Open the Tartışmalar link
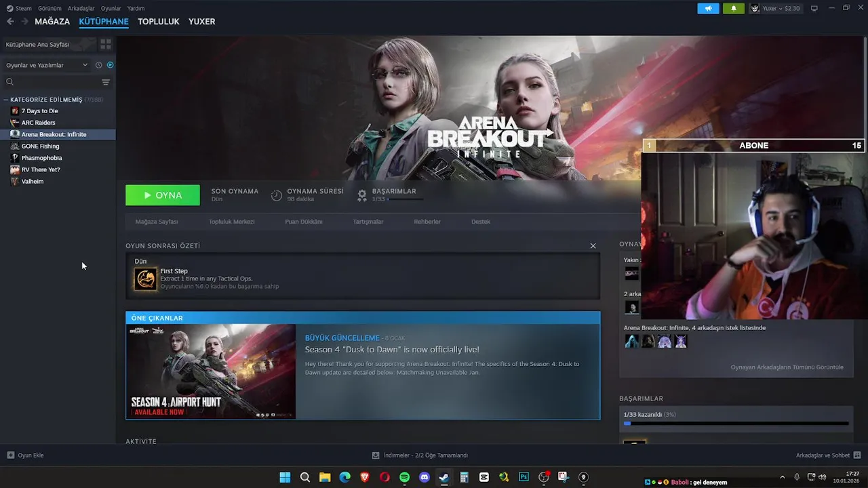 pos(368,222)
